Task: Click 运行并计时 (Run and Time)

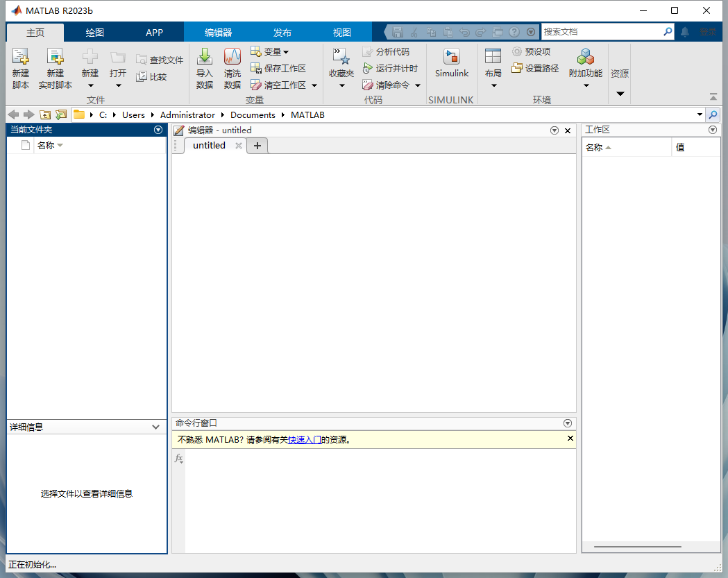Action: [x=391, y=68]
